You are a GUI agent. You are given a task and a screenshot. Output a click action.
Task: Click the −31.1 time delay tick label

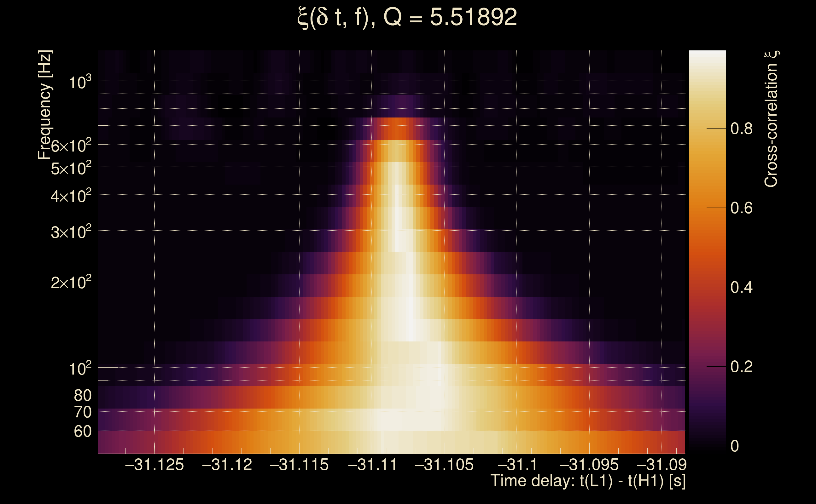coord(517,465)
